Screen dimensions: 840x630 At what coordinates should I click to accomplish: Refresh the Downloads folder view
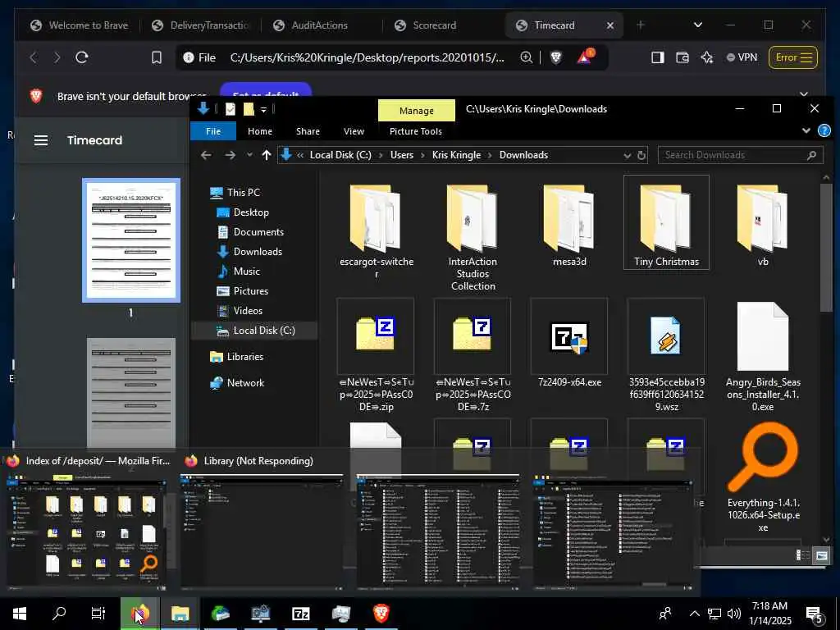pyautogui.click(x=641, y=155)
